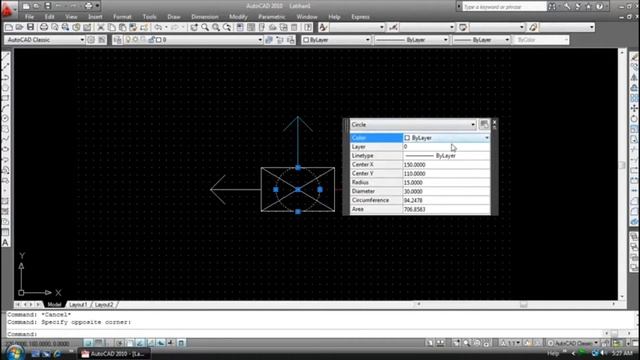640x360 pixels.
Task: Open the ByLayer lineweight control dropdown
Action: click(x=507, y=40)
